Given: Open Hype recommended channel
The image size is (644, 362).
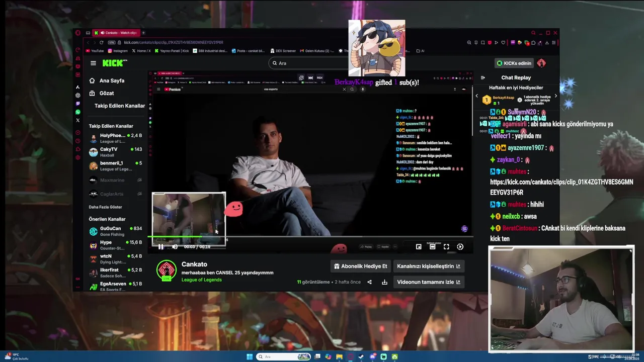Looking at the screenshot, I should click(116, 245).
